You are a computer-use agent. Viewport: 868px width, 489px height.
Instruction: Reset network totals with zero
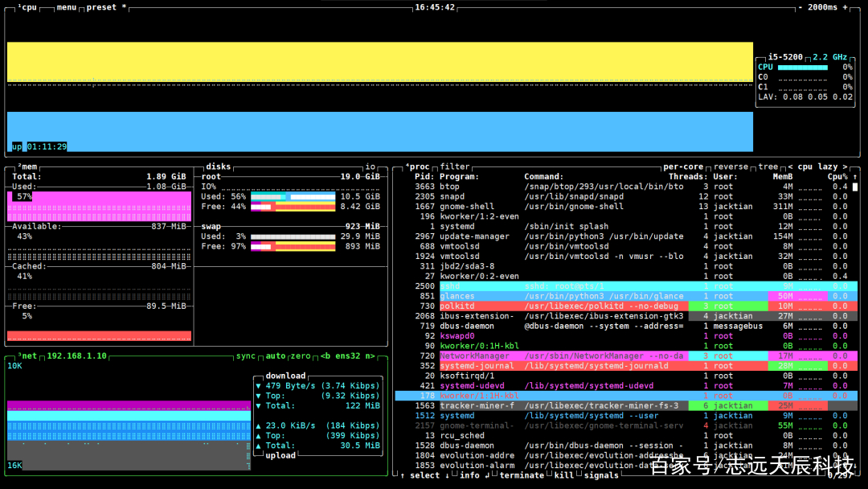[301, 356]
